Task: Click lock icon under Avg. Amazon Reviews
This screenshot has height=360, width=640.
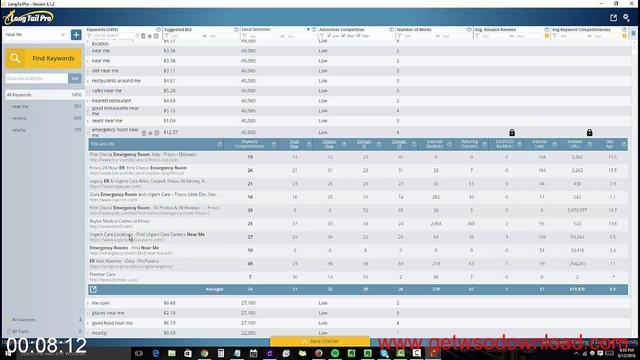Action: (x=512, y=133)
